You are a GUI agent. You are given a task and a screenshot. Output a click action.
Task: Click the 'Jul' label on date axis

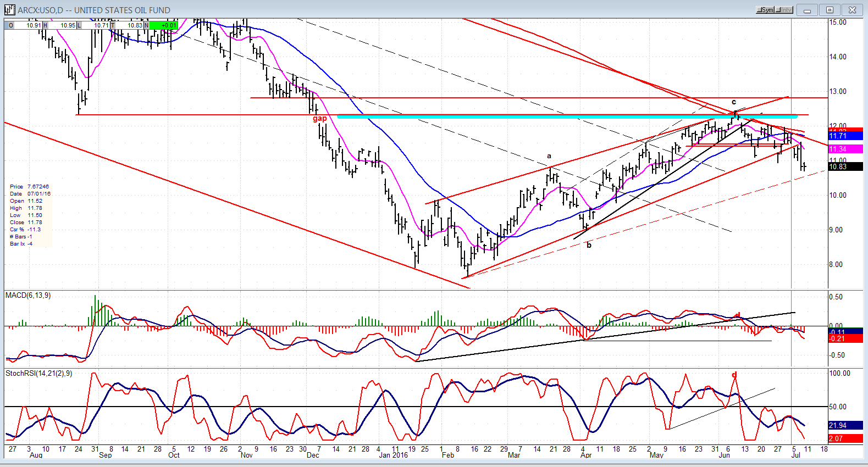tap(795, 455)
